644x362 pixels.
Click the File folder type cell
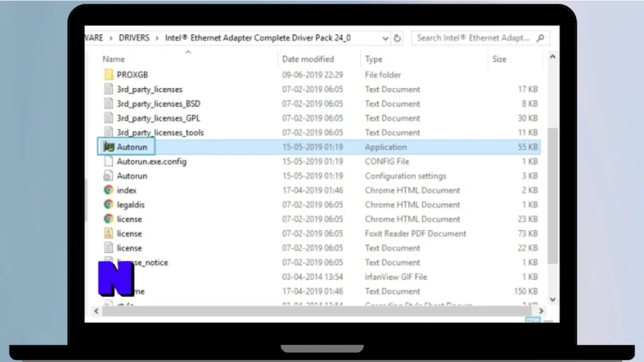[383, 75]
